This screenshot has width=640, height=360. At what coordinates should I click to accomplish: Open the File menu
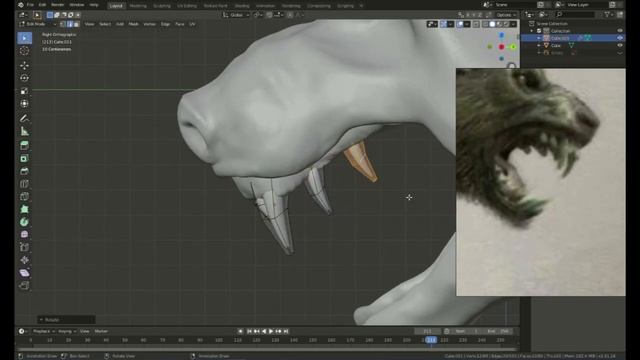pos(30,5)
